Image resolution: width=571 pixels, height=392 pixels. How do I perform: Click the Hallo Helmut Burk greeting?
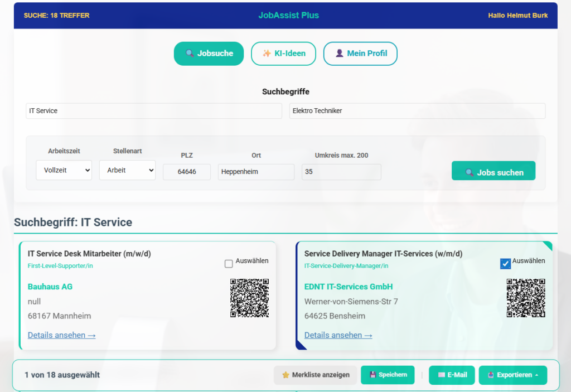[x=518, y=15]
